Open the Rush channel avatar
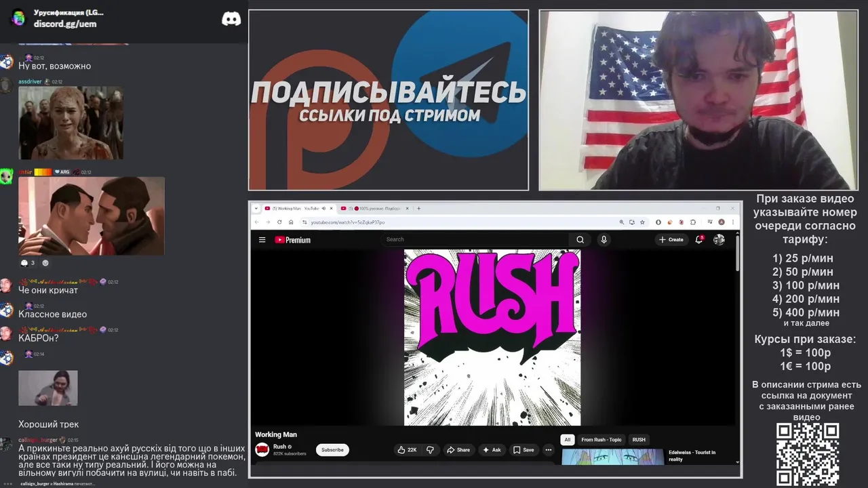Viewport: 868px width, 488px height. tap(262, 449)
